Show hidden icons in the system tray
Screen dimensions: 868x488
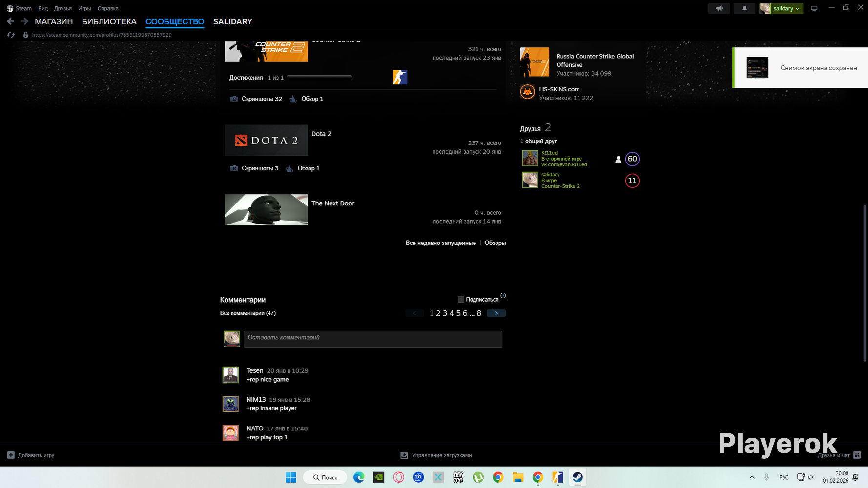pyautogui.click(x=752, y=477)
